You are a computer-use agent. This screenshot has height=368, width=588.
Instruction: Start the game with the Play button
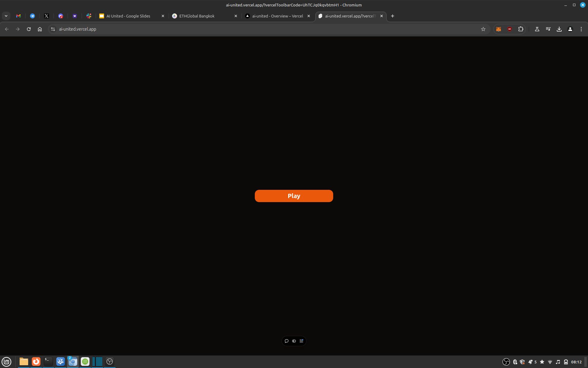[x=294, y=196]
